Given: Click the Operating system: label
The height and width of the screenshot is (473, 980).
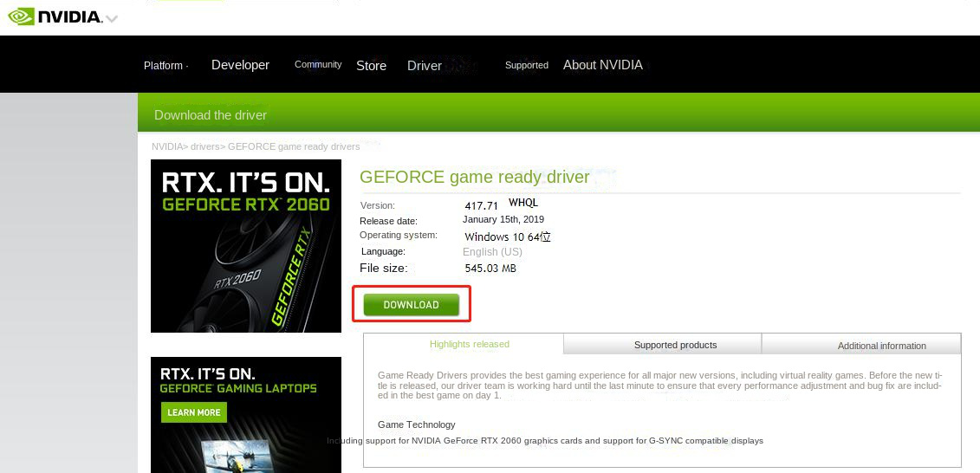Looking at the screenshot, I should pyautogui.click(x=398, y=235).
